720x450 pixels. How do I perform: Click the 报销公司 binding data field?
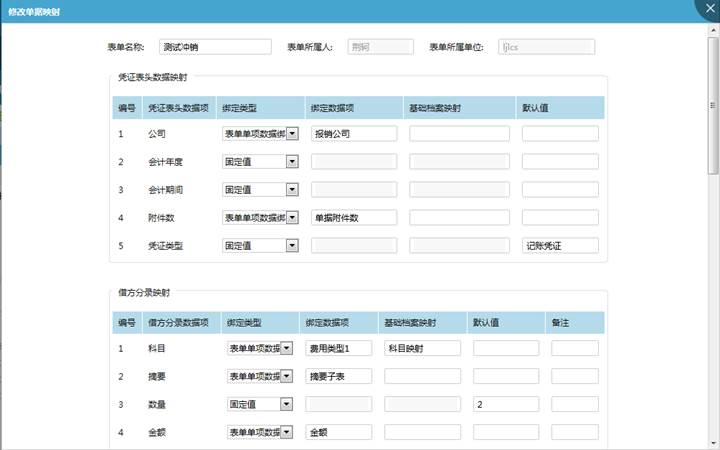click(x=354, y=134)
